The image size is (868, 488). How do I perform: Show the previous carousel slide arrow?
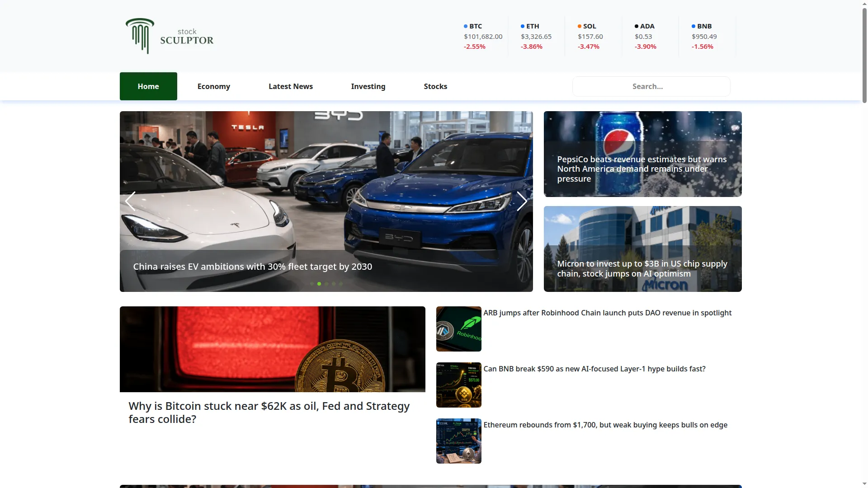tap(130, 201)
